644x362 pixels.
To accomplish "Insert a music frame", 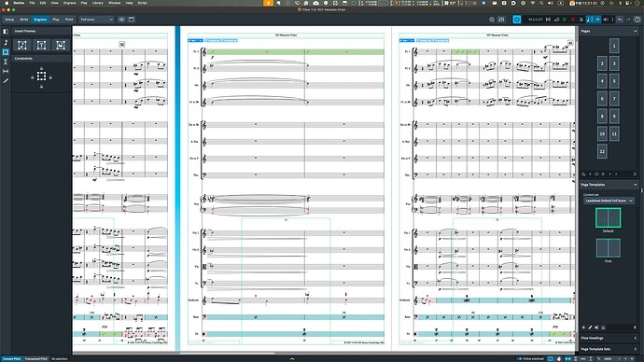I will coord(22,45).
